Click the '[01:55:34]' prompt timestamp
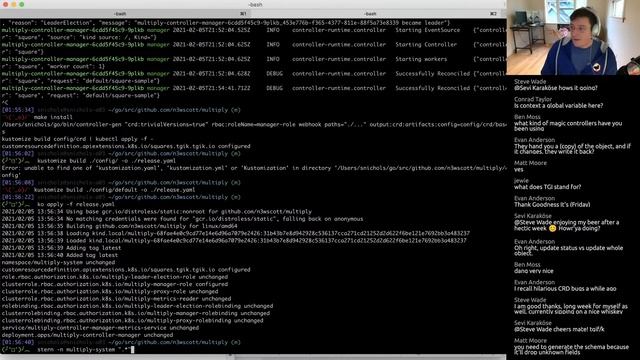The image size is (640, 360). click(x=18, y=110)
